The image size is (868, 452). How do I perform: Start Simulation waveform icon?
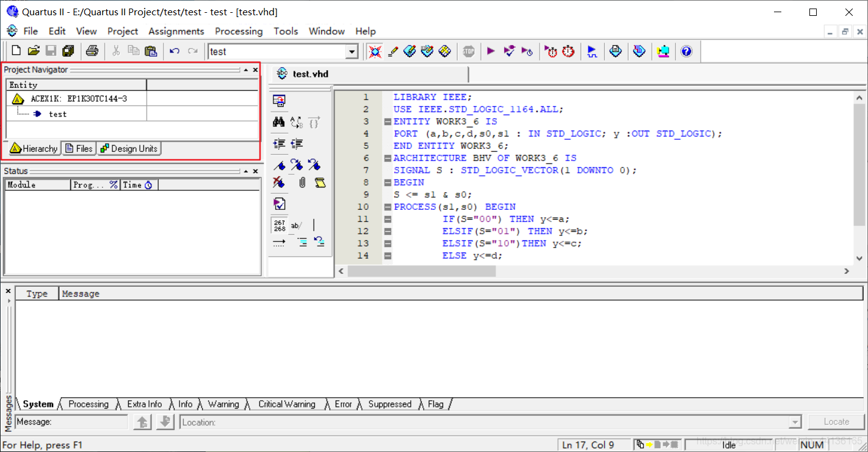[x=592, y=51]
